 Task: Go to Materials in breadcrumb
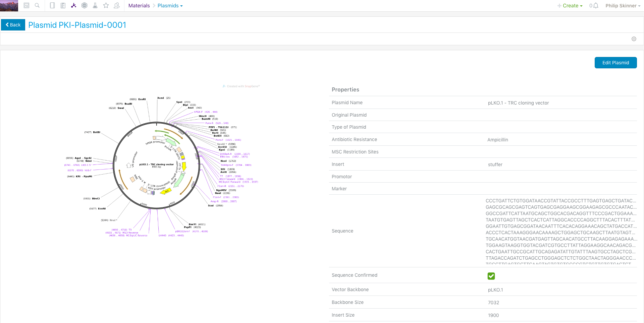[x=139, y=6]
